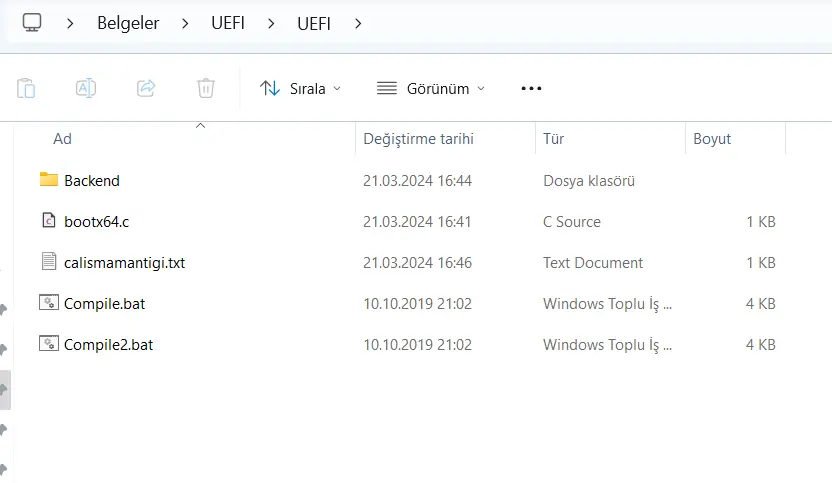Sort by the Ad column header
832x483 pixels.
click(62, 139)
